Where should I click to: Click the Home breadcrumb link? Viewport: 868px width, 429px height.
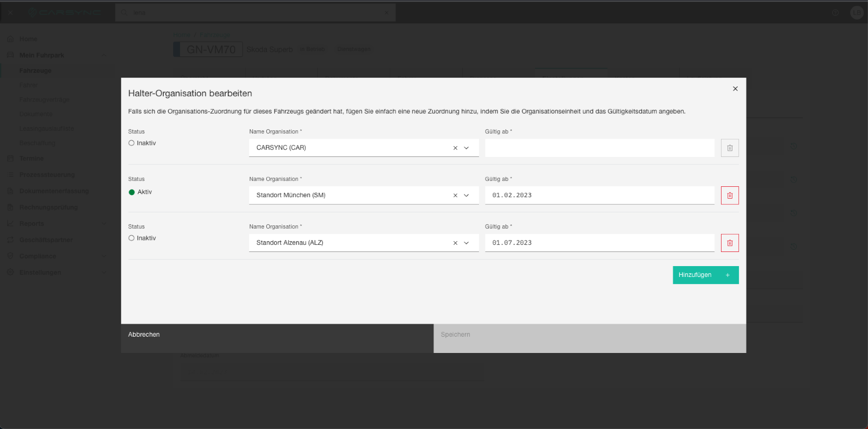182,35
